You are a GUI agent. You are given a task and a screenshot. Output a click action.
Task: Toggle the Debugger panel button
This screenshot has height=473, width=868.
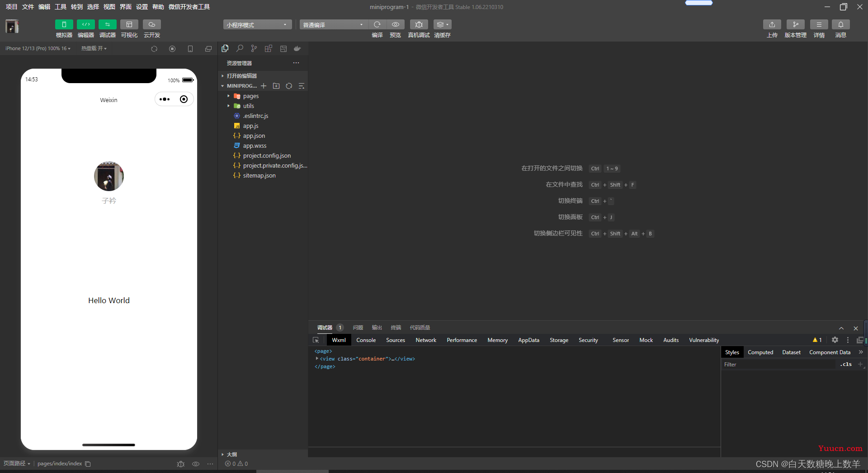(107, 24)
